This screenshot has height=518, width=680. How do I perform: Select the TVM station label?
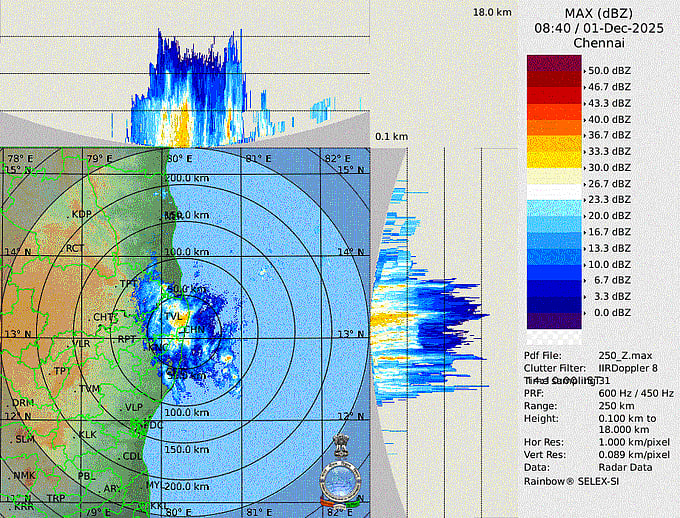(90, 388)
